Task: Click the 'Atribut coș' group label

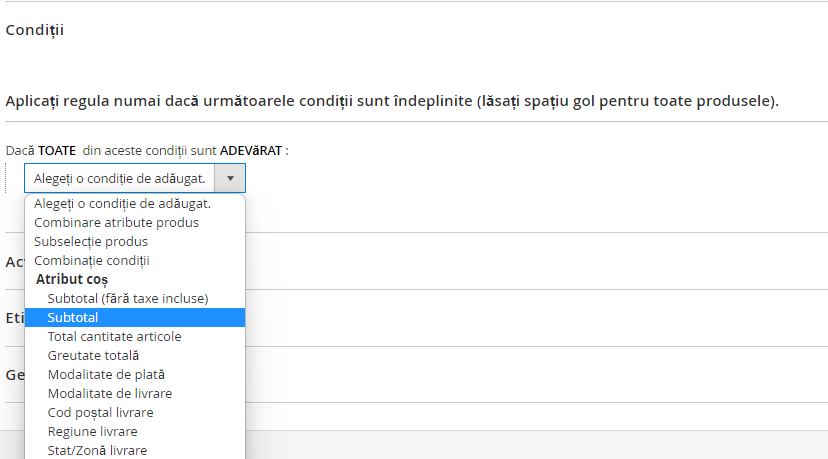Action: pyautogui.click(x=72, y=279)
